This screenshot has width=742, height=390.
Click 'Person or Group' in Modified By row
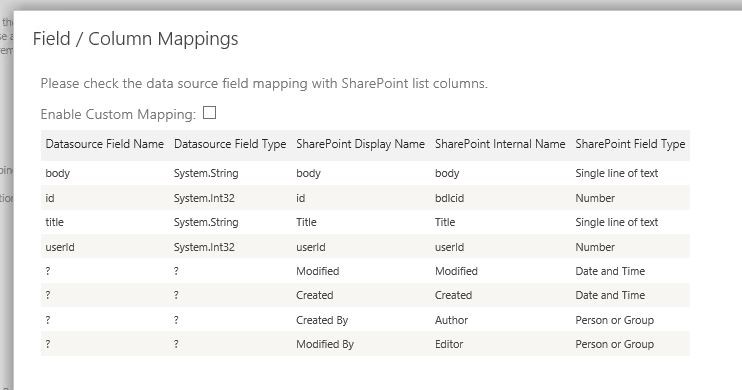pos(614,345)
